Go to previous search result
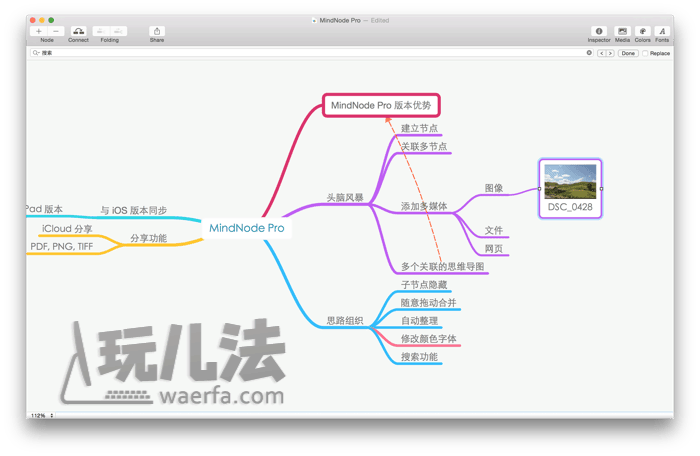The height and width of the screenshot is (456, 700). (x=601, y=53)
